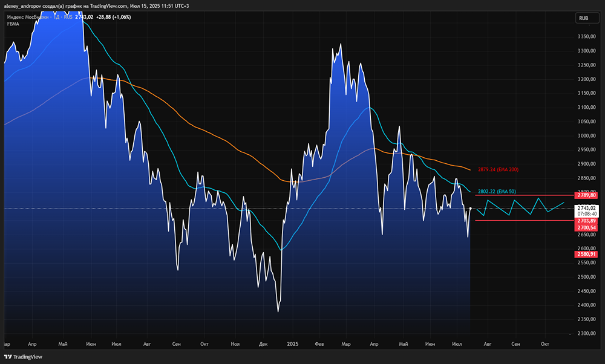Select the FBMA indicator label

13,24
